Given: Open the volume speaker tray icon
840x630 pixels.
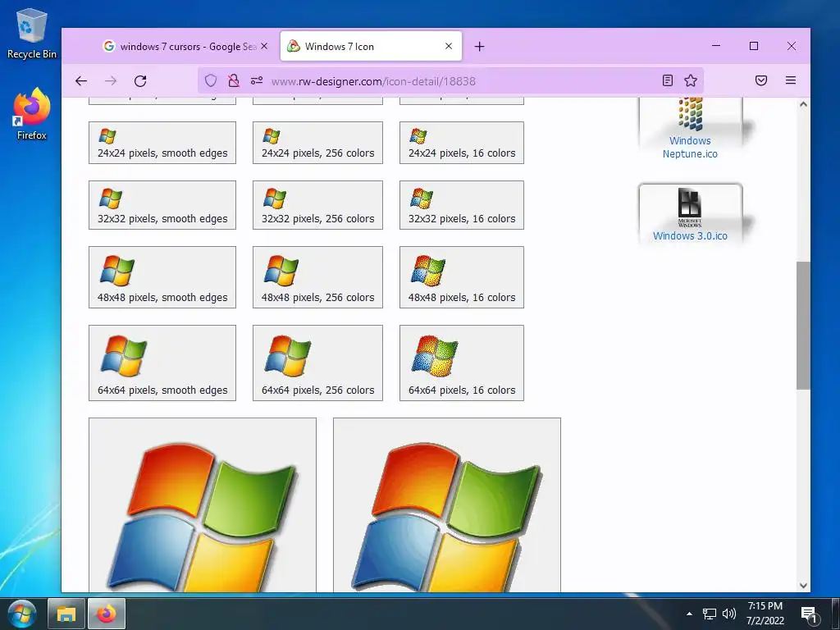Looking at the screenshot, I should [x=728, y=614].
